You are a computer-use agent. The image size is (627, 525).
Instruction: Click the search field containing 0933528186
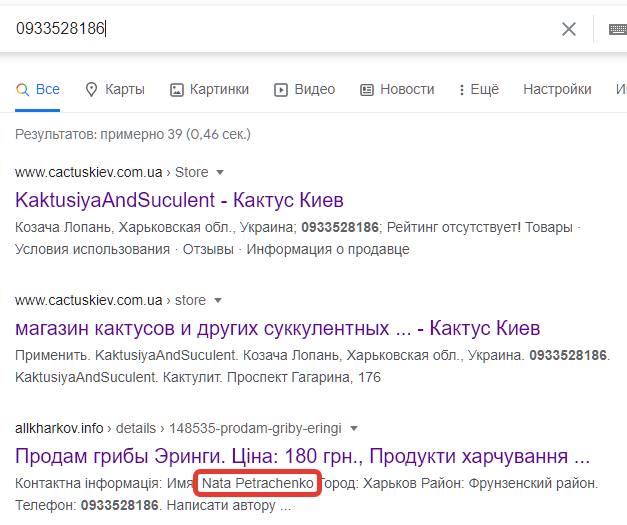point(280,29)
